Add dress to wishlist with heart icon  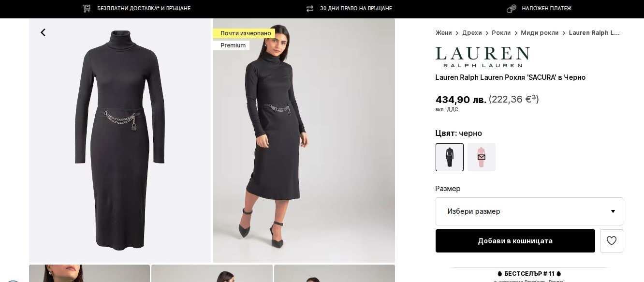point(611,241)
